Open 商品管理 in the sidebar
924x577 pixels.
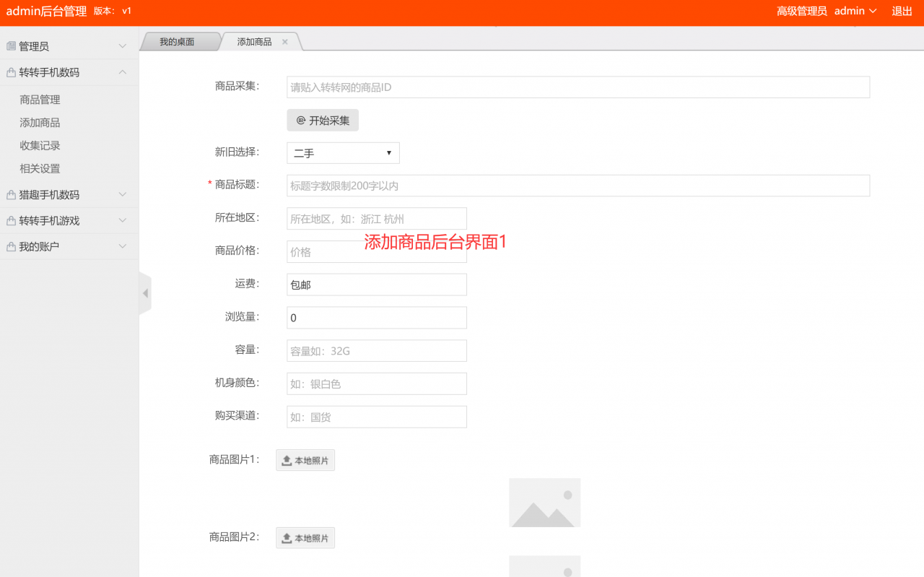coord(40,100)
